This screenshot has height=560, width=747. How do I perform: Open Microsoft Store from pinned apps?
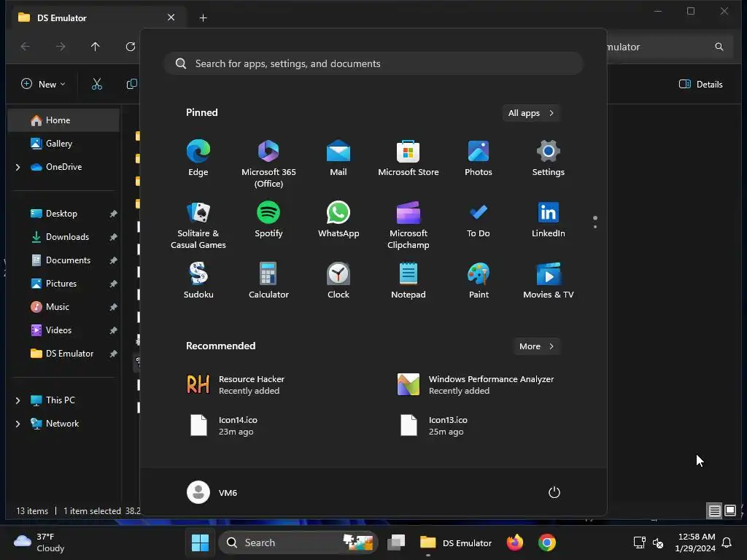click(409, 158)
